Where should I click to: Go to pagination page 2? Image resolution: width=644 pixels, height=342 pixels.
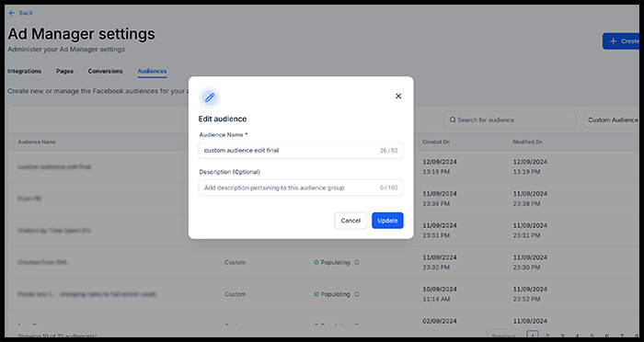tap(547, 336)
